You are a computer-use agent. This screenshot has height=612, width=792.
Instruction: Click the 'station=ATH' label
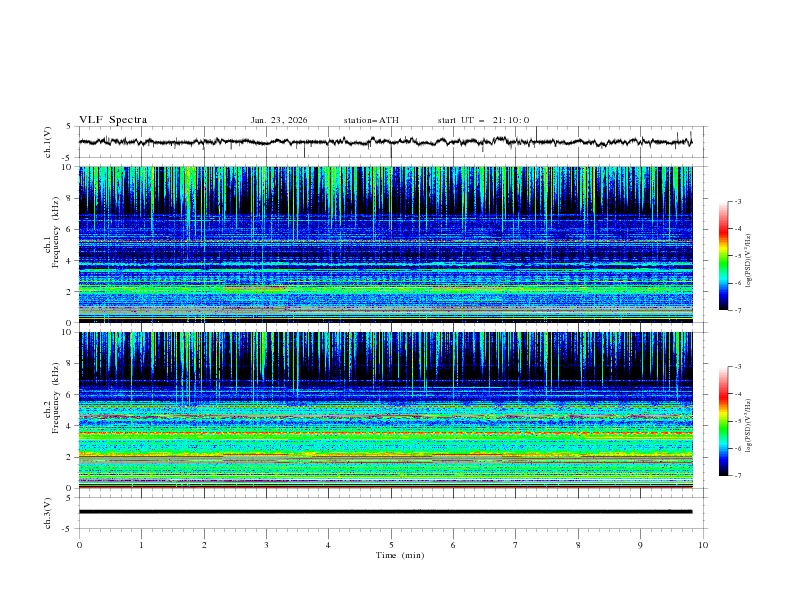(371, 120)
